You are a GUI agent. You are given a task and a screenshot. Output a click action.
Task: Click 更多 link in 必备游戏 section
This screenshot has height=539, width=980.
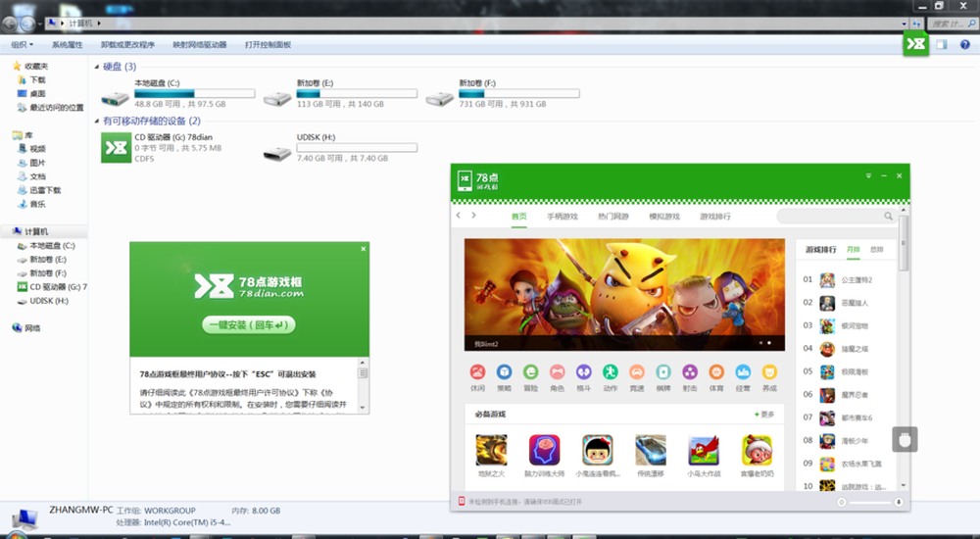tap(764, 415)
